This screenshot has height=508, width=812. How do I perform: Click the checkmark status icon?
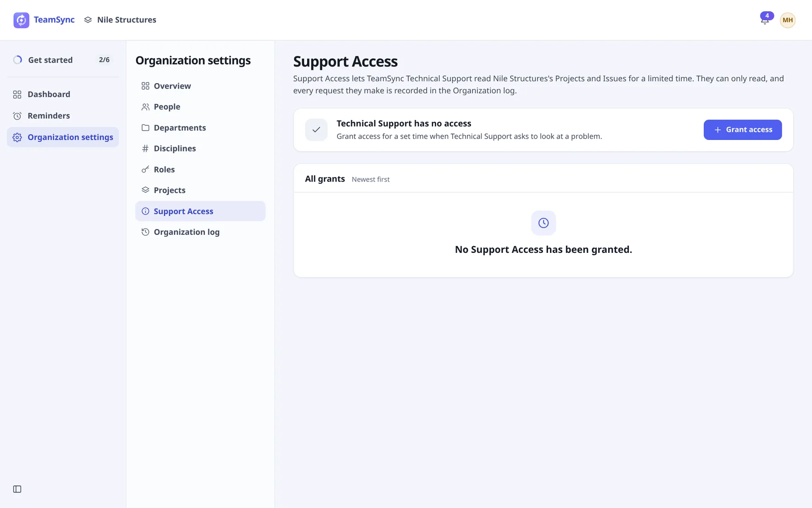point(316,130)
